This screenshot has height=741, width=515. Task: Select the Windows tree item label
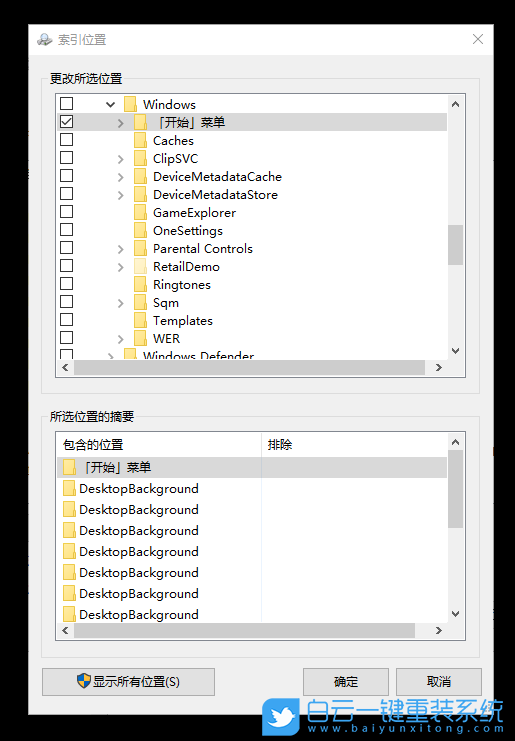point(169,104)
